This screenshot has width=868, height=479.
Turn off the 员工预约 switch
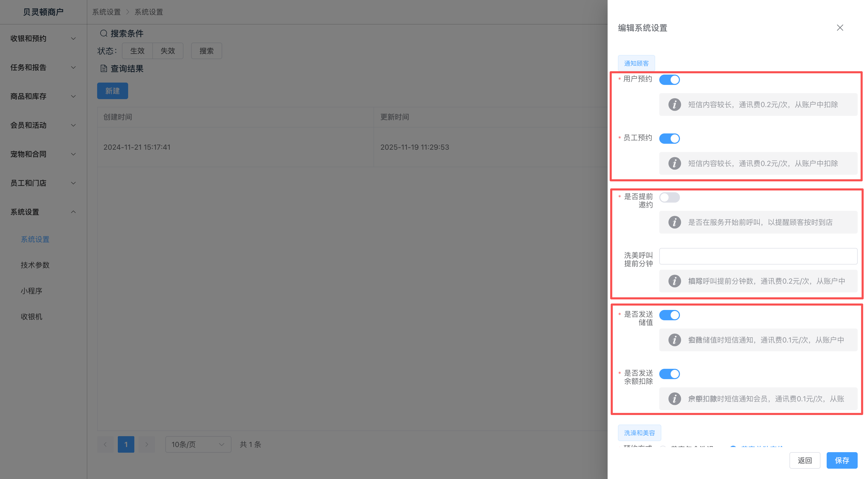click(669, 139)
